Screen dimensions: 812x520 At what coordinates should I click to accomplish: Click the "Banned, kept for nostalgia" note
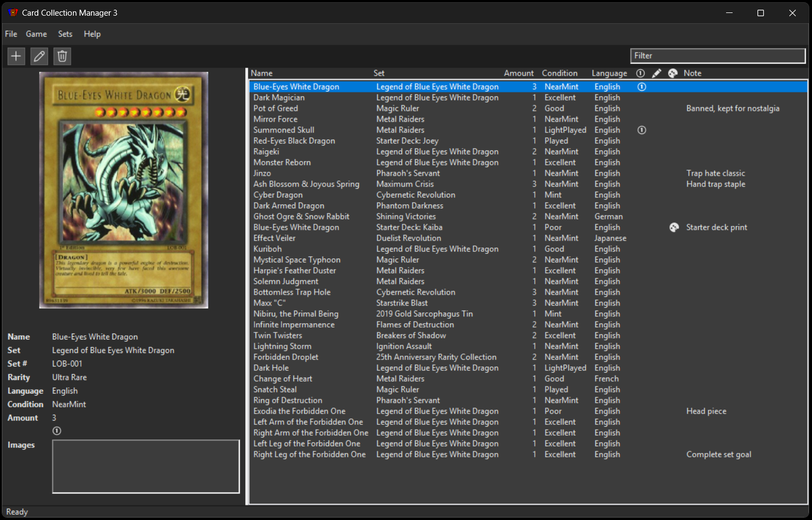(x=733, y=108)
